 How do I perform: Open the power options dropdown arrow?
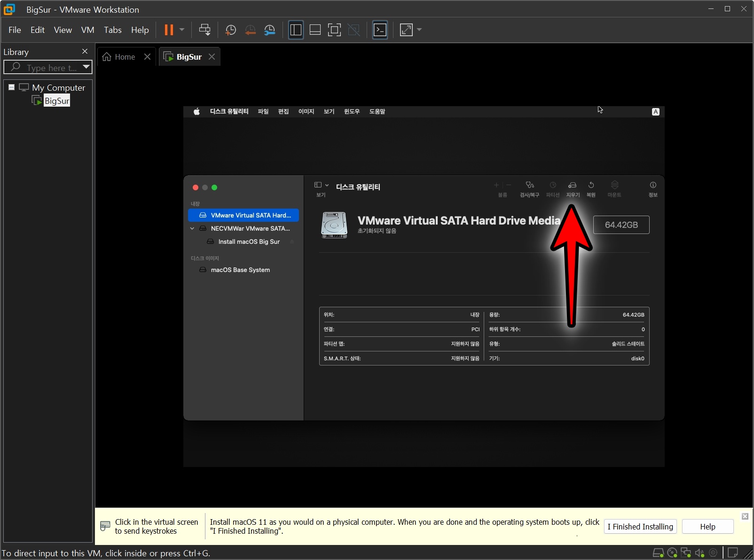(x=182, y=30)
